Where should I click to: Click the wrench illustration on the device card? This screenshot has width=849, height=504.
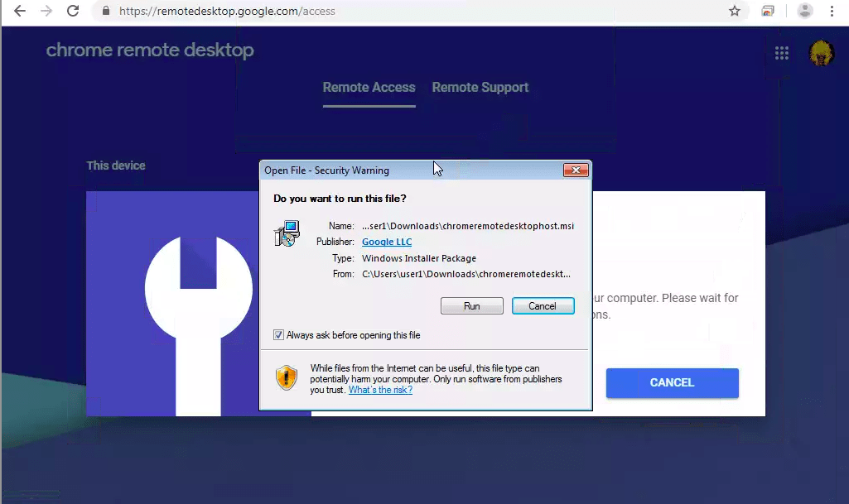click(199, 325)
